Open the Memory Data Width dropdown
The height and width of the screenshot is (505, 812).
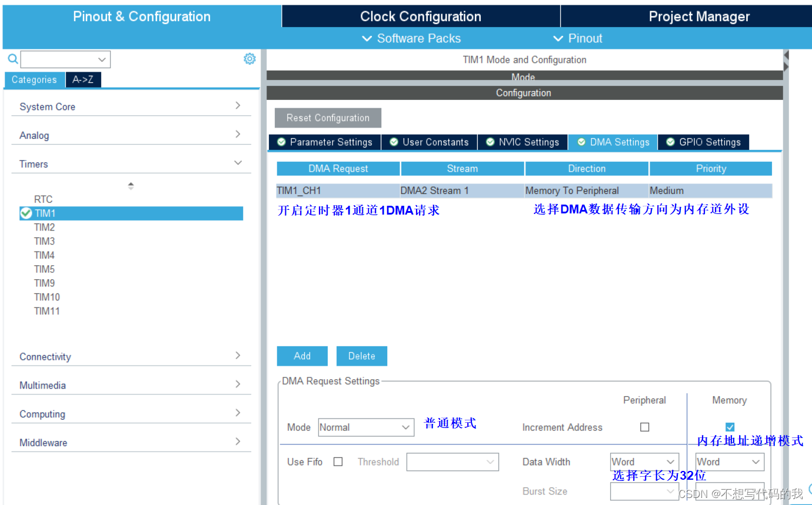(730, 462)
